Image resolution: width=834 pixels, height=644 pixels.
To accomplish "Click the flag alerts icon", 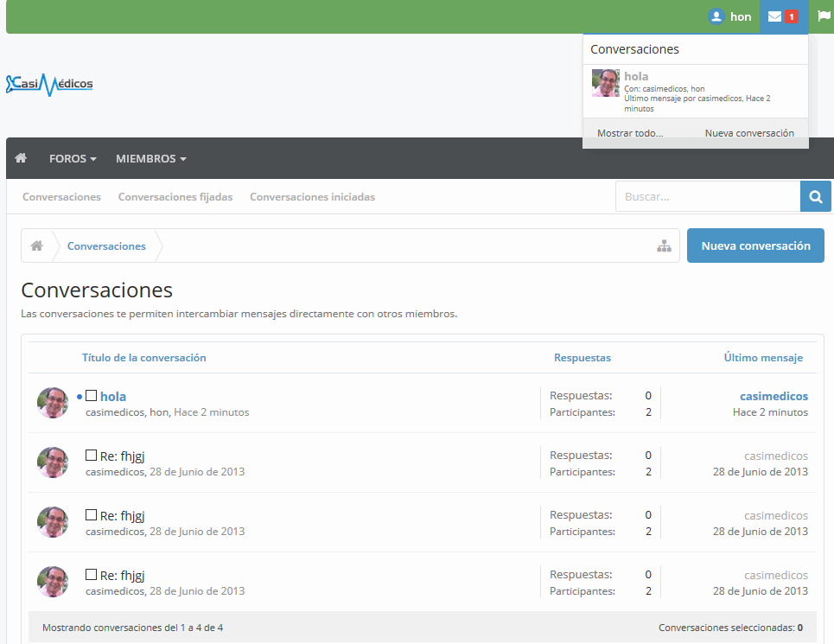I will 824,16.
